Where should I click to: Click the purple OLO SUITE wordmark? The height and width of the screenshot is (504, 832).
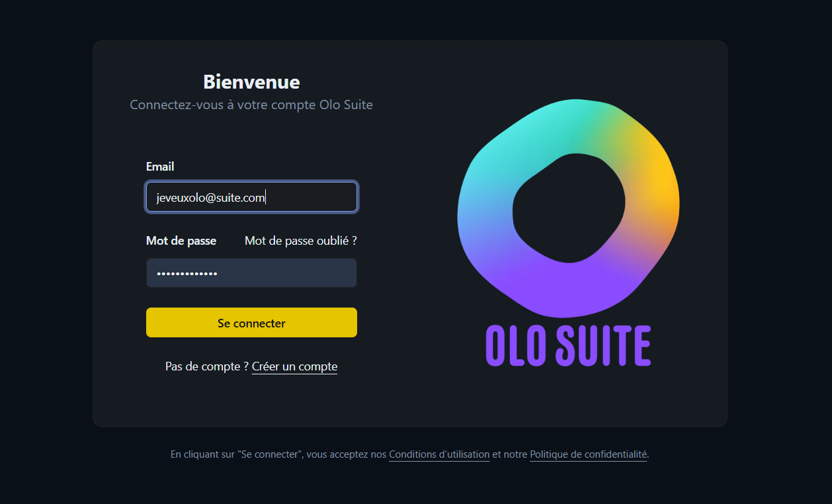[568, 345]
